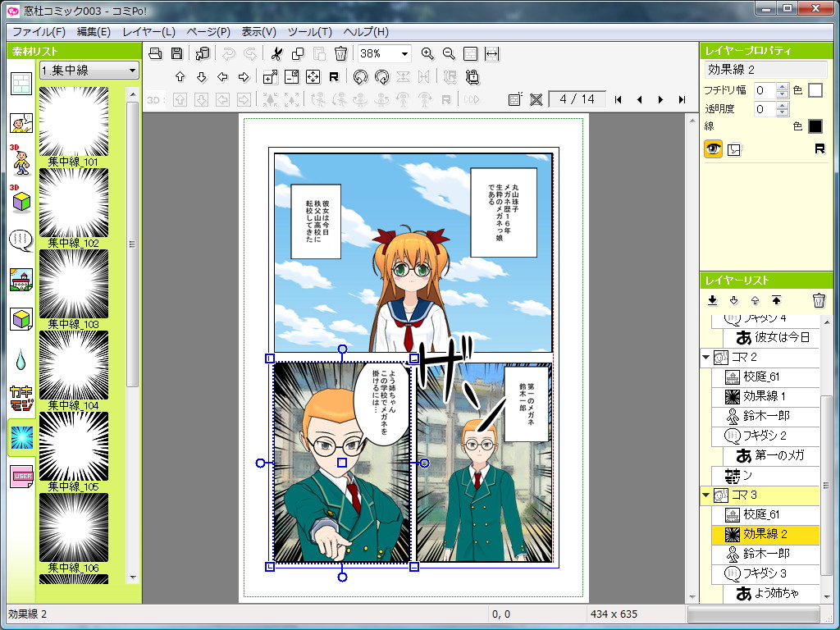Viewport: 840px width, 630px height.
Task: Click the R reset icon in layer properties
Action: [x=819, y=149]
